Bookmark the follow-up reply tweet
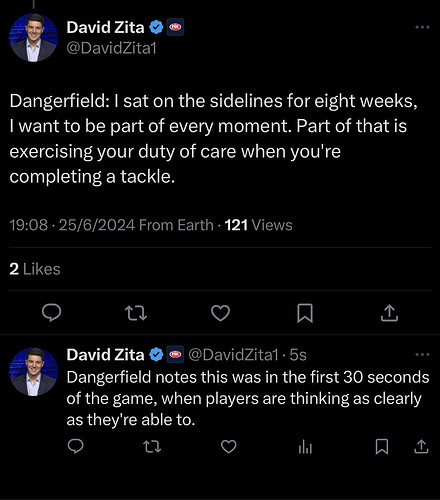 [x=382, y=447]
